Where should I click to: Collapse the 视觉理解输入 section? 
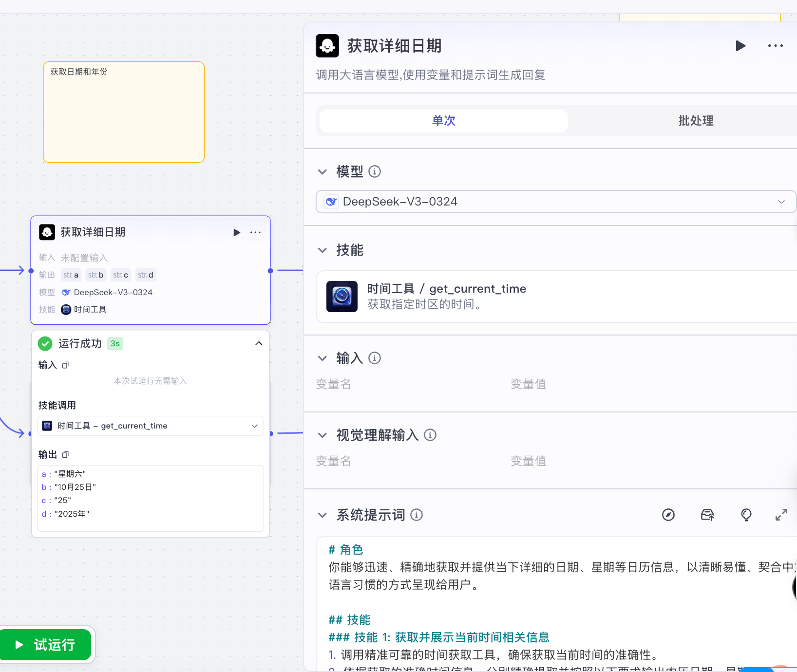pos(322,435)
